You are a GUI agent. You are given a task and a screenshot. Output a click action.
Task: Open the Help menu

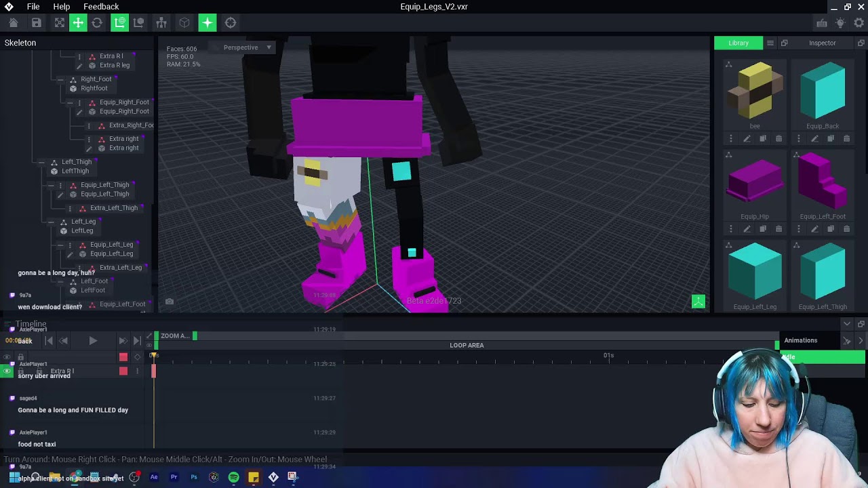(x=61, y=7)
